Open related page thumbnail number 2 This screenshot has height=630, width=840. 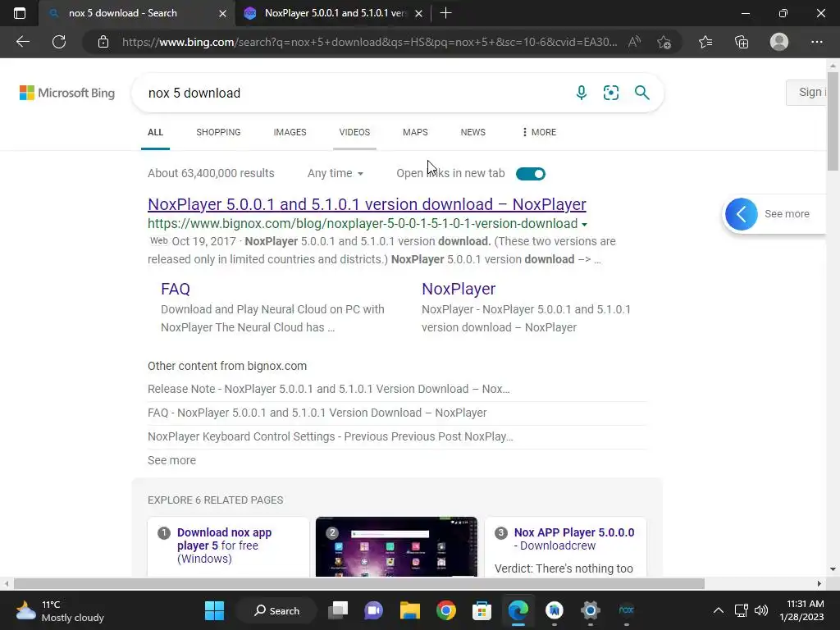(396, 547)
